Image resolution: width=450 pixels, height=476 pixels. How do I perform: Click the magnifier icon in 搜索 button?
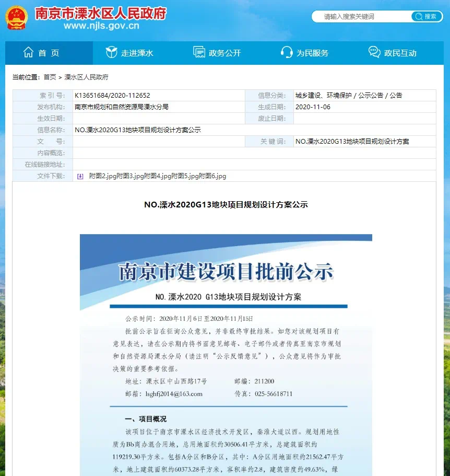418,17
